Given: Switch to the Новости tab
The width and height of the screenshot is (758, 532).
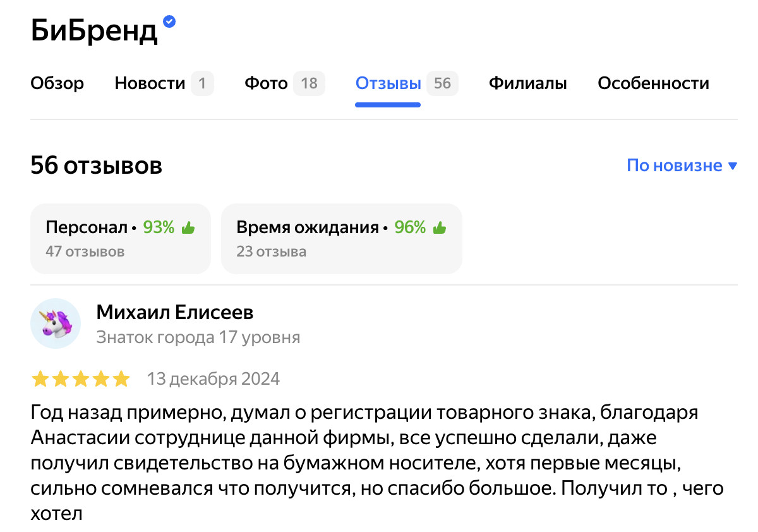Looking at the screenshot, I should point(150,83).
